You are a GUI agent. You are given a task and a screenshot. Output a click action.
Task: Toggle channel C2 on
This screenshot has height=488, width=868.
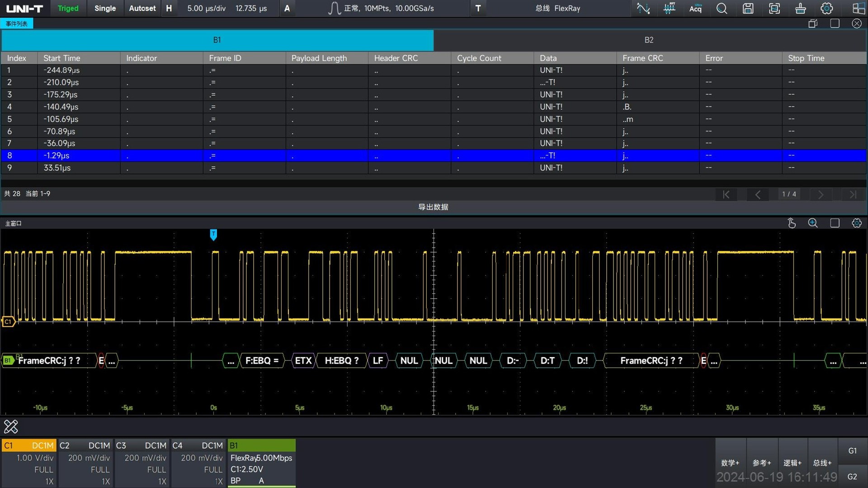85,463
